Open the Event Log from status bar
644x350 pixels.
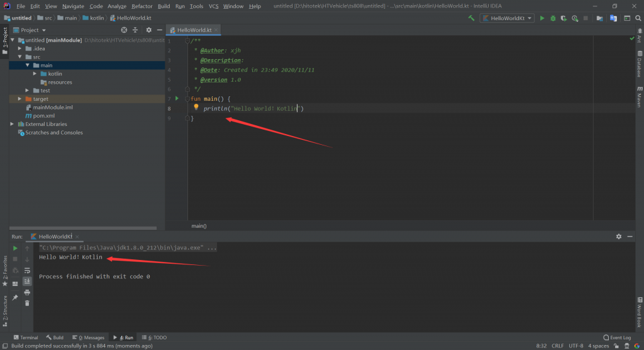(617, 337)
